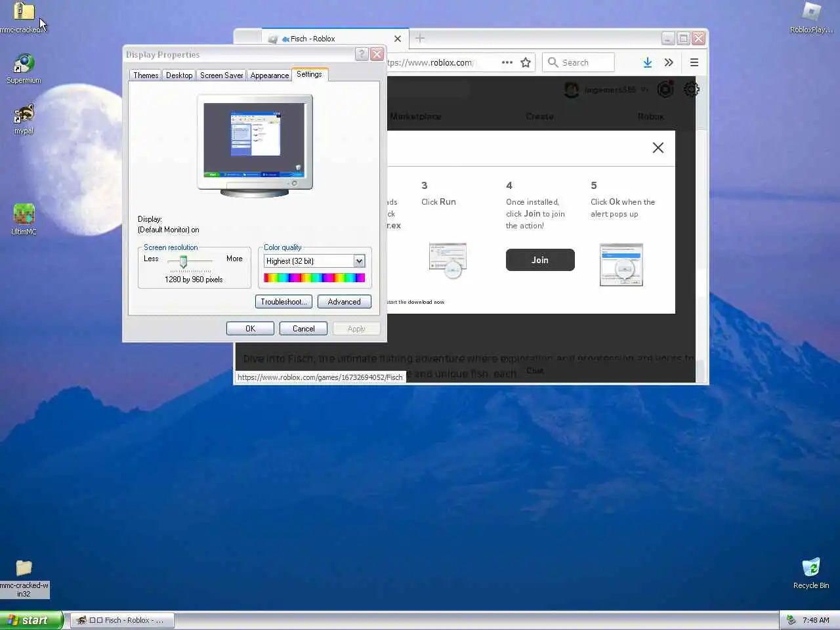The height and width of the screenshot is (630, 840).
Task: Cancel the Display Properties dialog
Action: pos(303,329)
